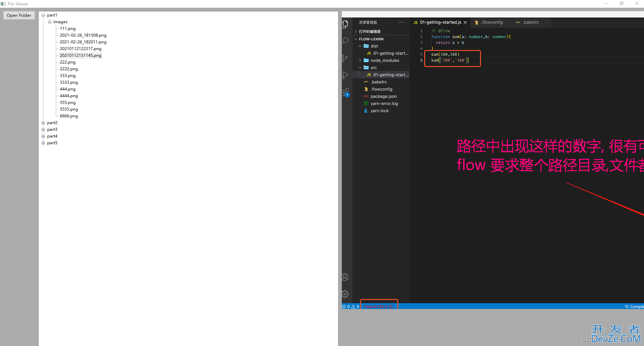The image size is (644, 346).
Task: Collapse the part1 folder node
Action: pos(43,15)
